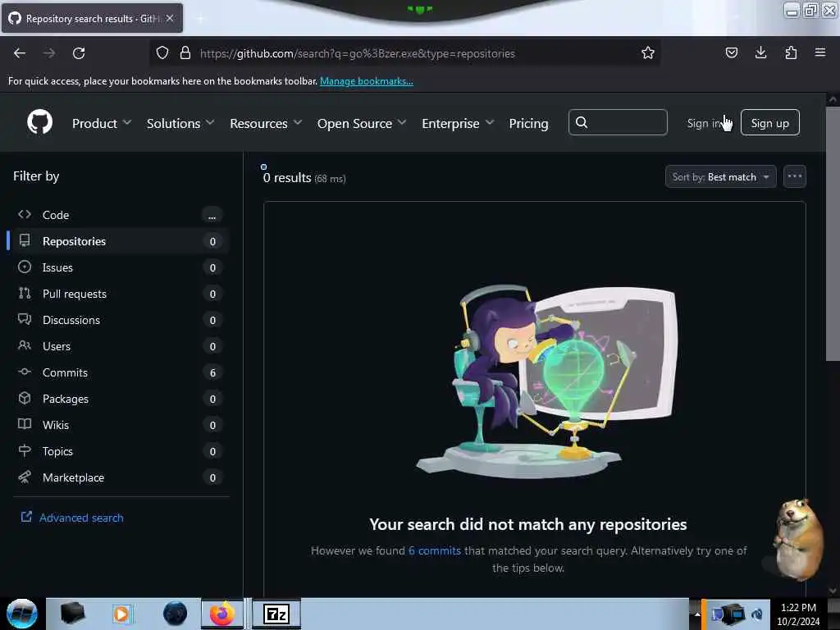Click the Users filter people icon
The image size is (840, 630).
24,345
